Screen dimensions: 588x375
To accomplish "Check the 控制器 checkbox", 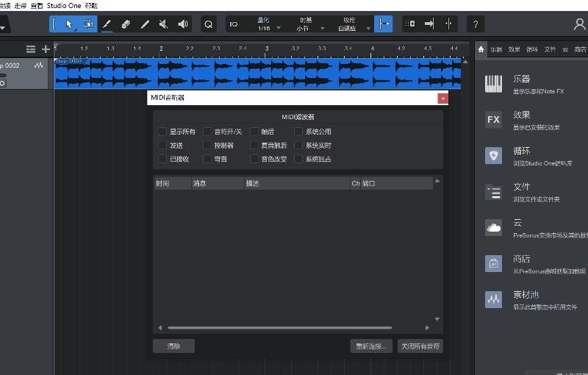I will [207, 145].
